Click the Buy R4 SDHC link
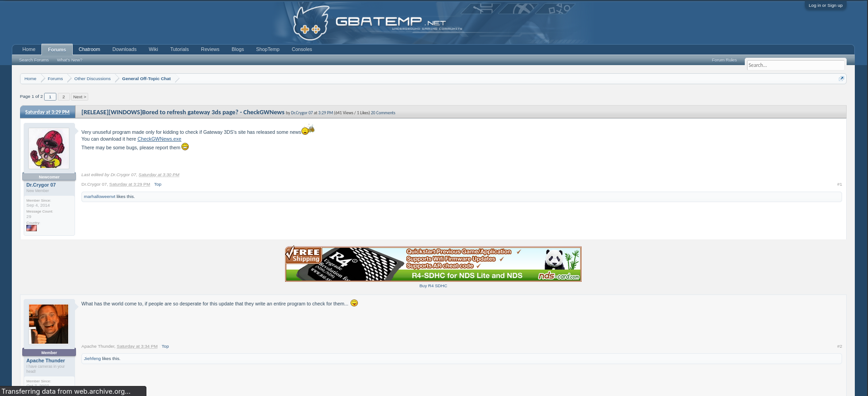The width and height of the screenshot is (868, 396). pyautogui.click(x=433, y=286)
